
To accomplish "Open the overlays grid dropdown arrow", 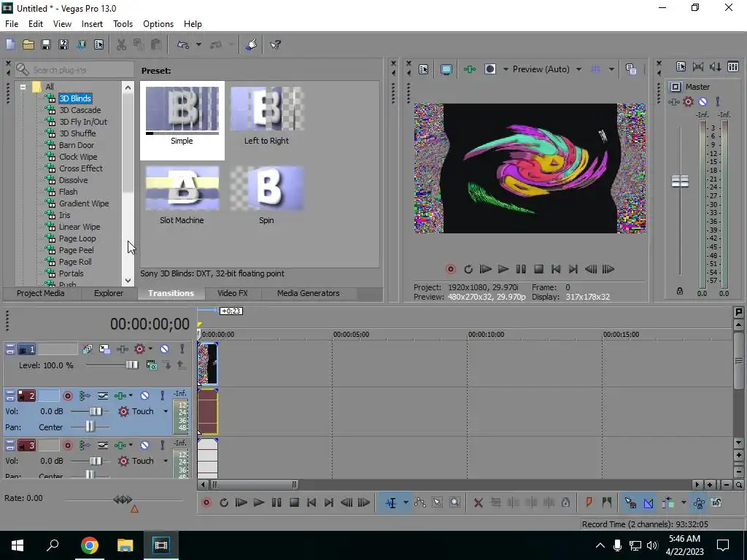I will (611, 69).
